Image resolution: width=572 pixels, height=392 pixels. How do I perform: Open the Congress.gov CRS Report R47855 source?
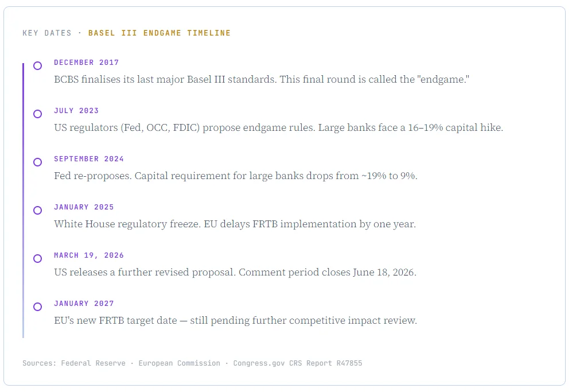tap(297, 363)
